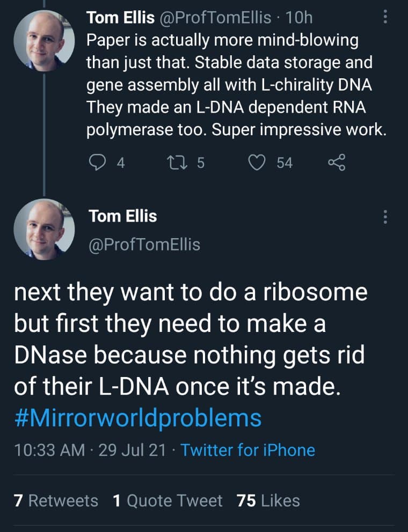View the 1 Quote Tweet
This screenshot has width=408, height=532.
pyautogui.click(x=167, y=500)
